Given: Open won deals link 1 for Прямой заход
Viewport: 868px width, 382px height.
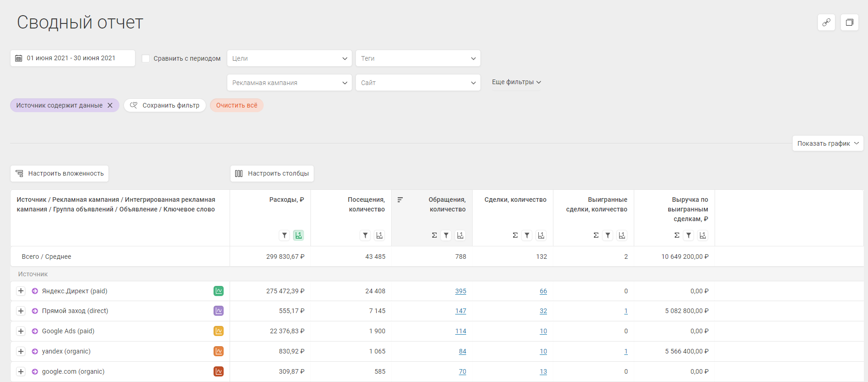Looking at the screenshot, I should 626,311.
